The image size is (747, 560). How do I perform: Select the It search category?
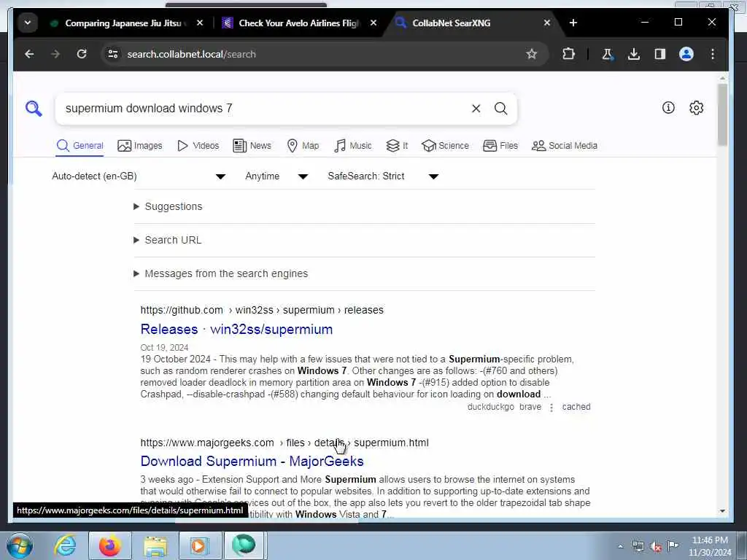(397, 146)
